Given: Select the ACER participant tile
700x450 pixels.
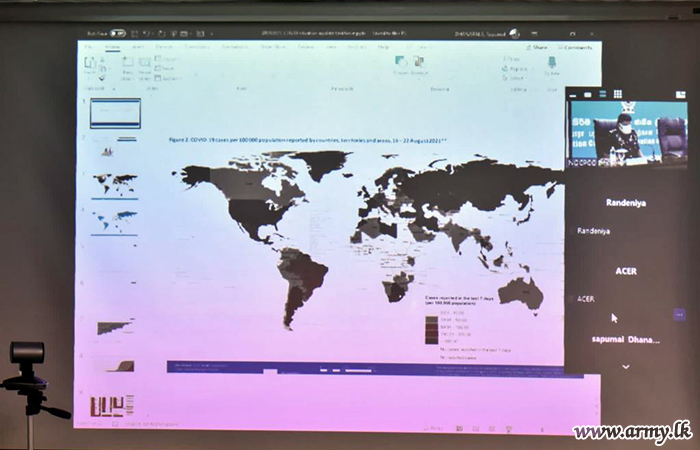Looking at the screenshot, I should point(626,271).
